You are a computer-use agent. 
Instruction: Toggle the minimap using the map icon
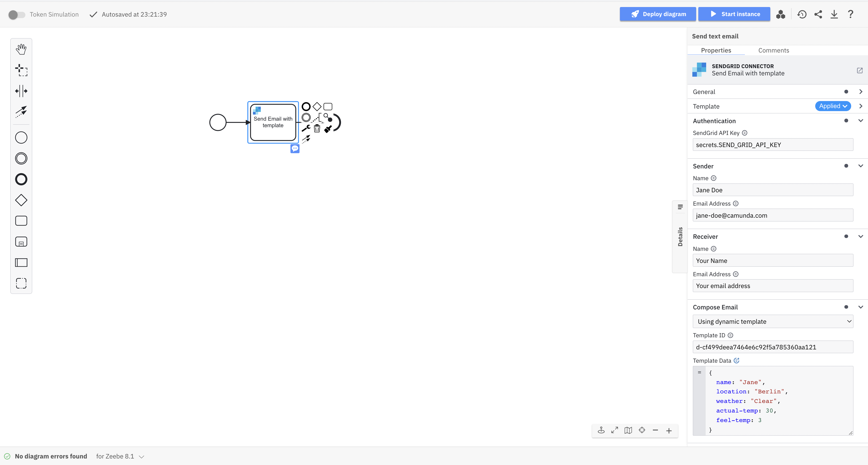point(628,430)
